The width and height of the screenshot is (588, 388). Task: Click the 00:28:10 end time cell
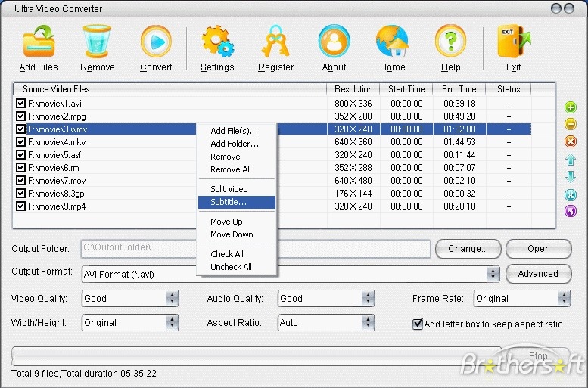(459, 206)
